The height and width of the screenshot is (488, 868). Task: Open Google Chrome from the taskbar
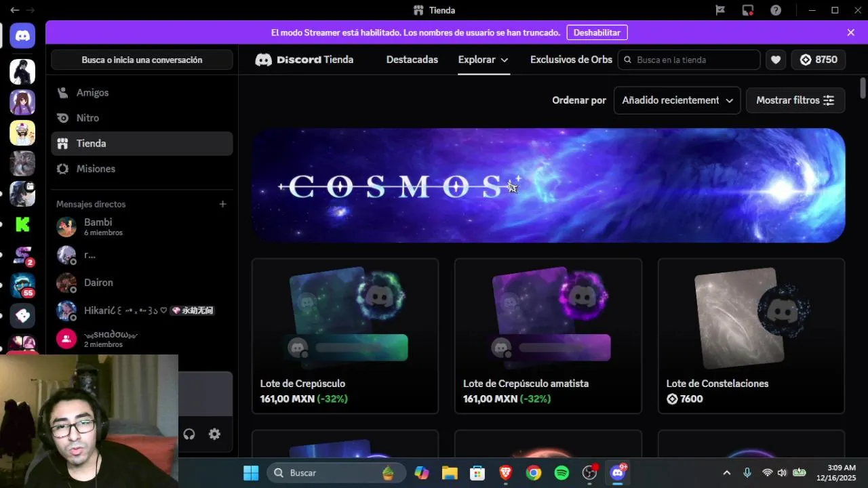[534, 472]
